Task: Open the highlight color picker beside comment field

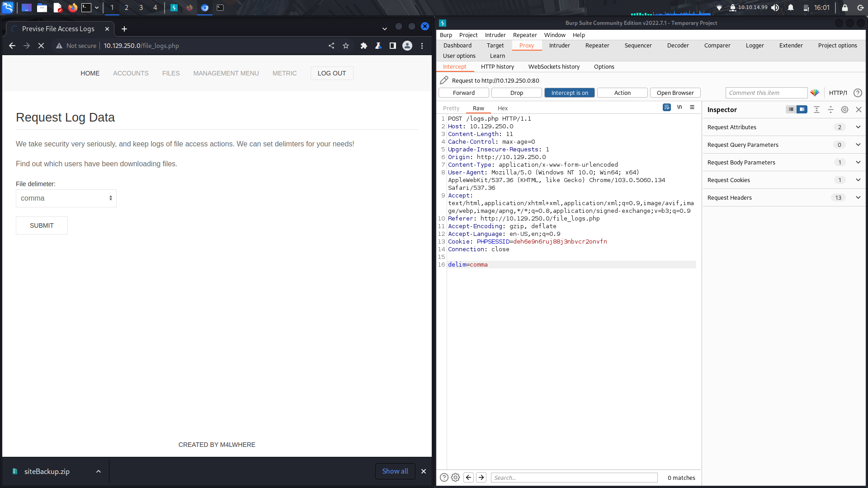Action: tap(815, 93)
